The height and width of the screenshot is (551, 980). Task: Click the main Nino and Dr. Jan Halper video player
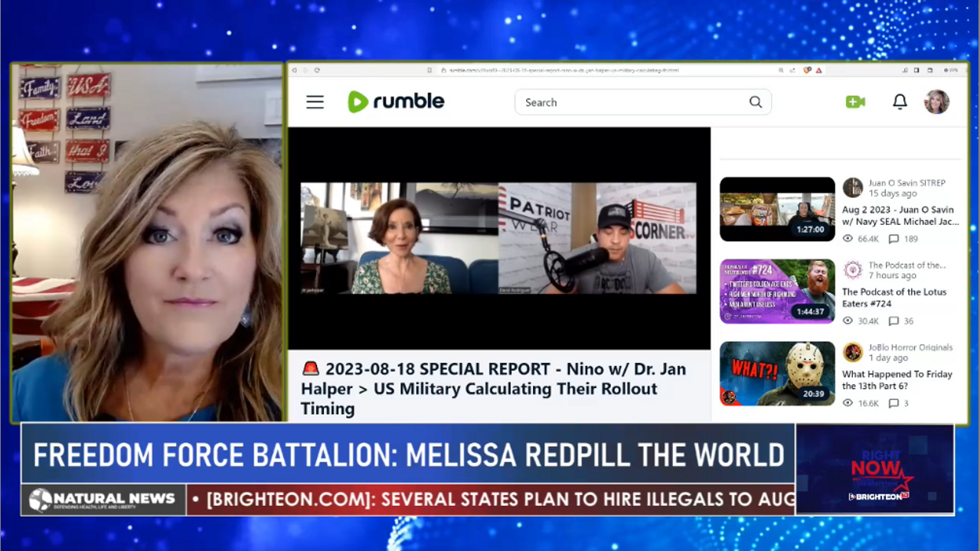coord(498,238)
